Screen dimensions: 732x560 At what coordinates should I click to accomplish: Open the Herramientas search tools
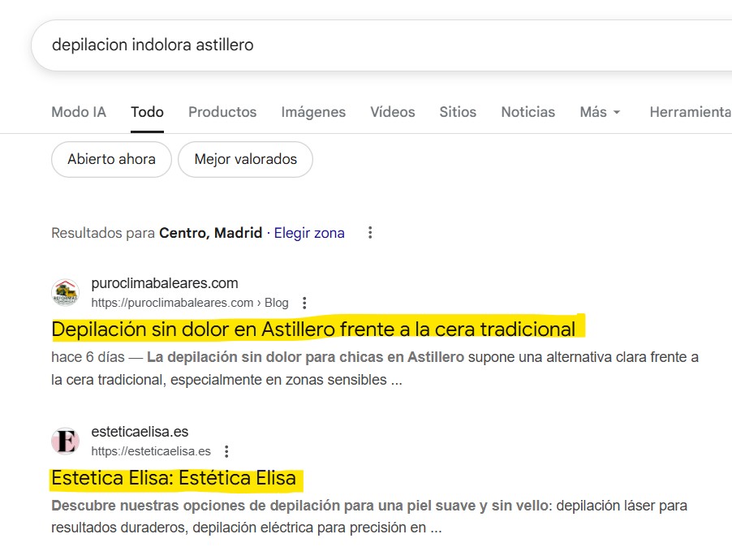pyautogui.click(x=690, y=112)
